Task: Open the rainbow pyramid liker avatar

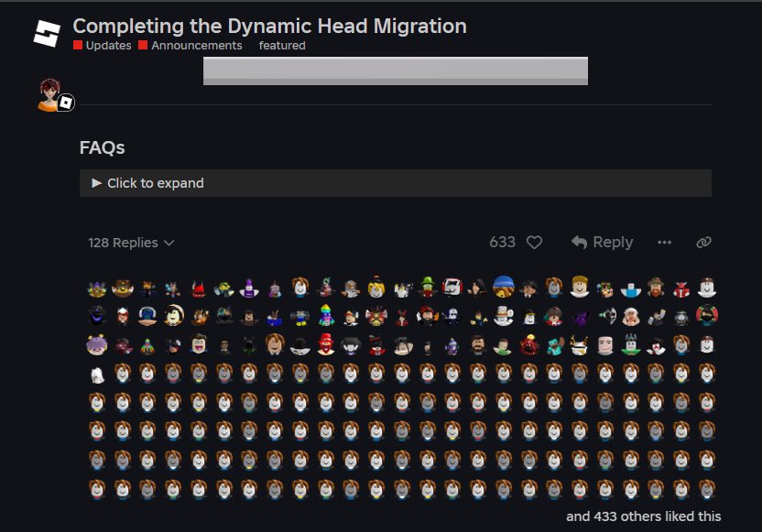Action: (147, 346)
